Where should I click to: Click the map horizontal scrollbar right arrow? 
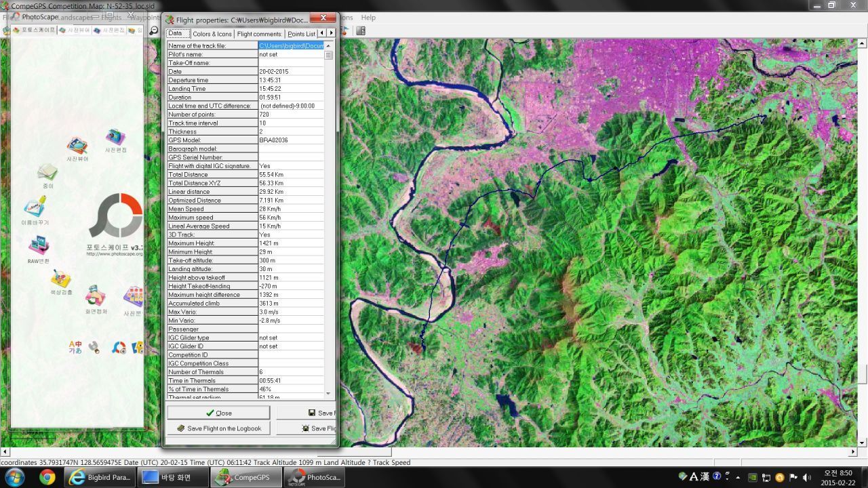click(x=854, y=451)
